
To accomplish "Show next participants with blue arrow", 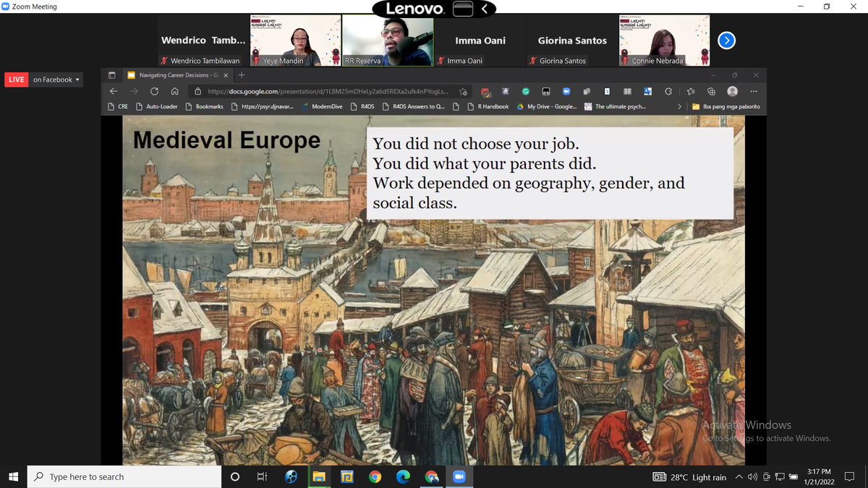I will (x=726, y=40).
